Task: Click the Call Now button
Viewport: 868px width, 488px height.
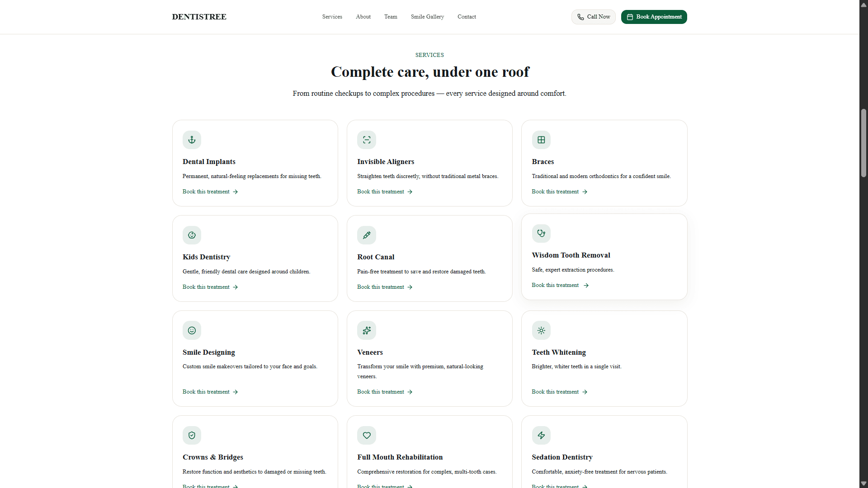Action: tap(593, 17)
